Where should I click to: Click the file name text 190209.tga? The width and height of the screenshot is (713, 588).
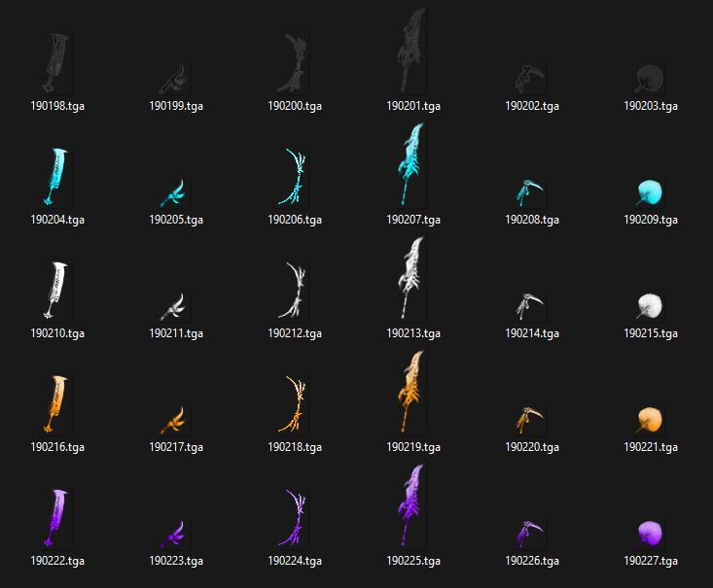[x=651, y=220]
